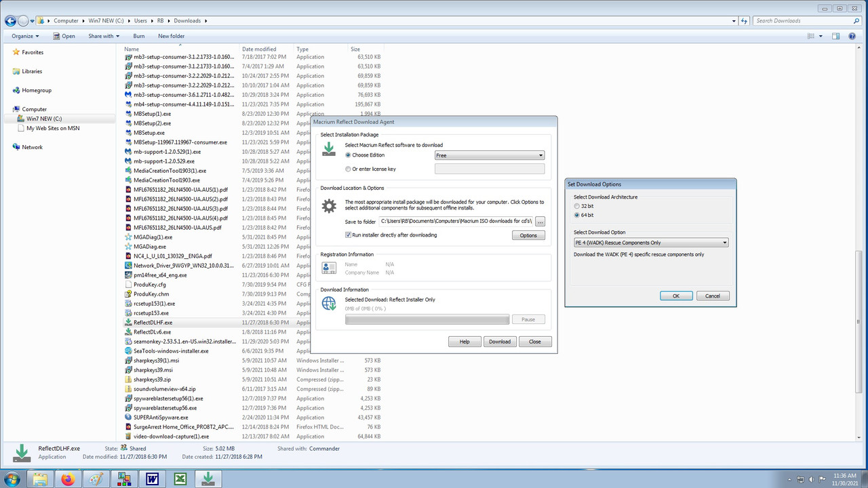Click the download progress bar
The height and width of the screenshot is (488, 868).
[x=427, y=319]
